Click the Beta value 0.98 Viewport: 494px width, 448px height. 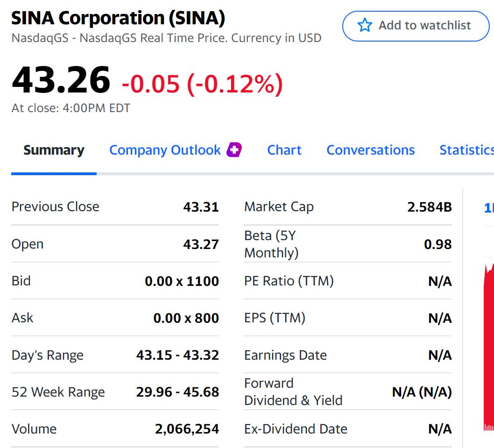tap(438, 244)
